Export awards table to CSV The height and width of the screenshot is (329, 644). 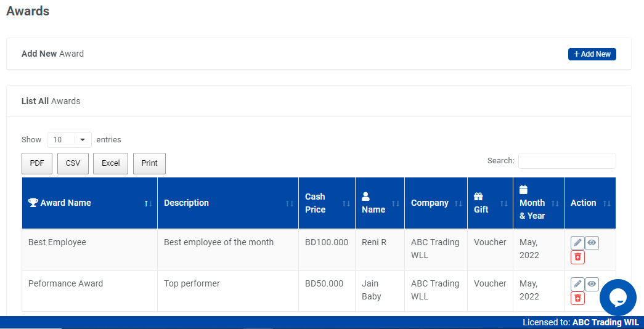73,163
